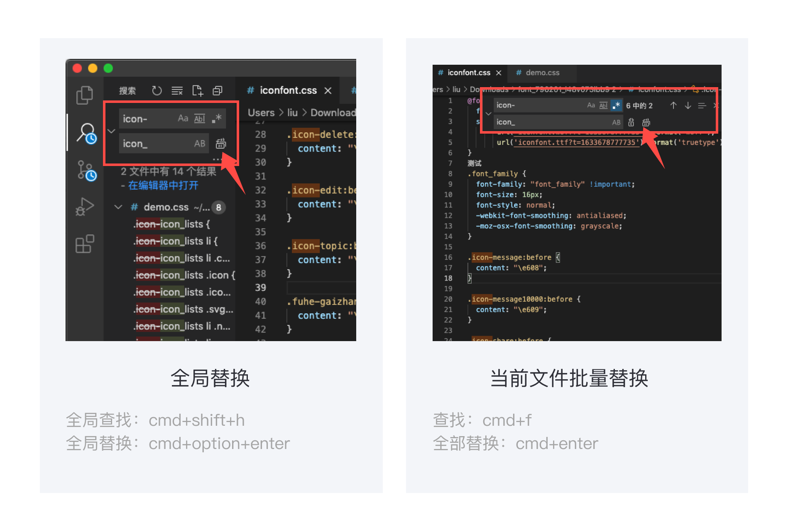Viewport: 788px width, 532px height.
Task: Toggle Find in Selection in find widget
Action: [x=702, y=105]
